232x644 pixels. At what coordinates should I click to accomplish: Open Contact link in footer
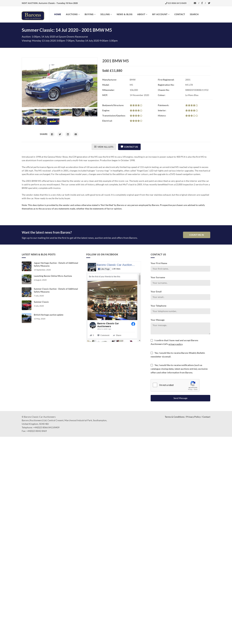(x=206, y=417)
